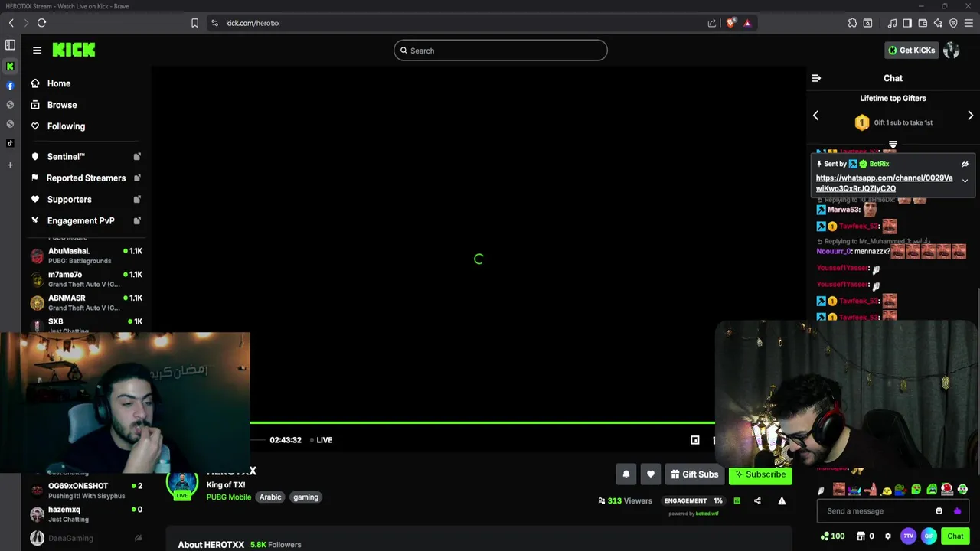Report stream via warning triangle
This screenshot has height=551, width=980.
click(782, 501)
